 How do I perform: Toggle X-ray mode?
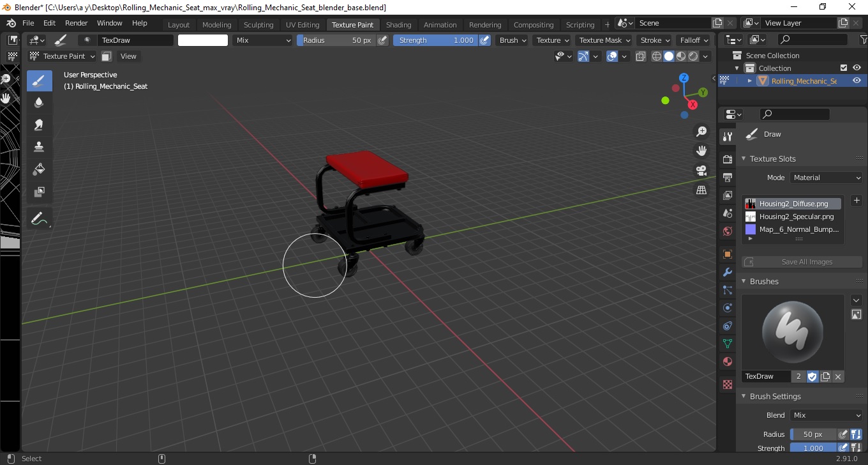tap(641, 56)
